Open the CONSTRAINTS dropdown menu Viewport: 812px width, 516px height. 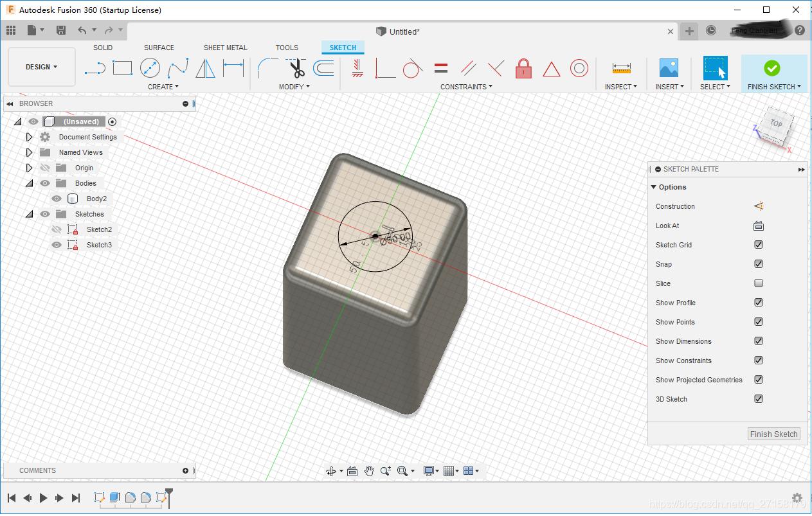point(466,87)
